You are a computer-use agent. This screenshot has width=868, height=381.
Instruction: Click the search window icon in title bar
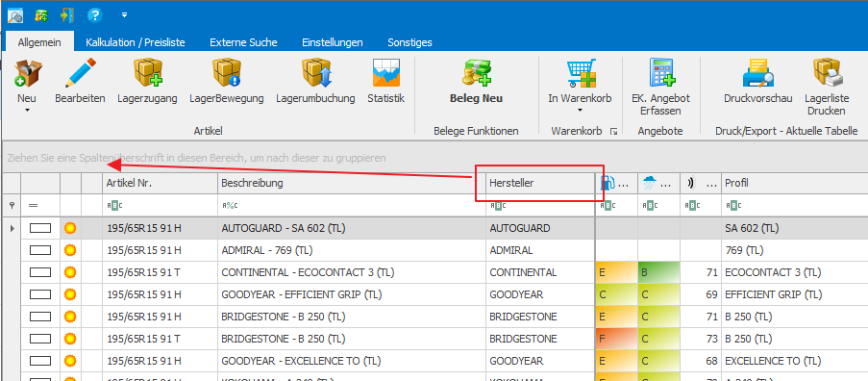[15, 15]
